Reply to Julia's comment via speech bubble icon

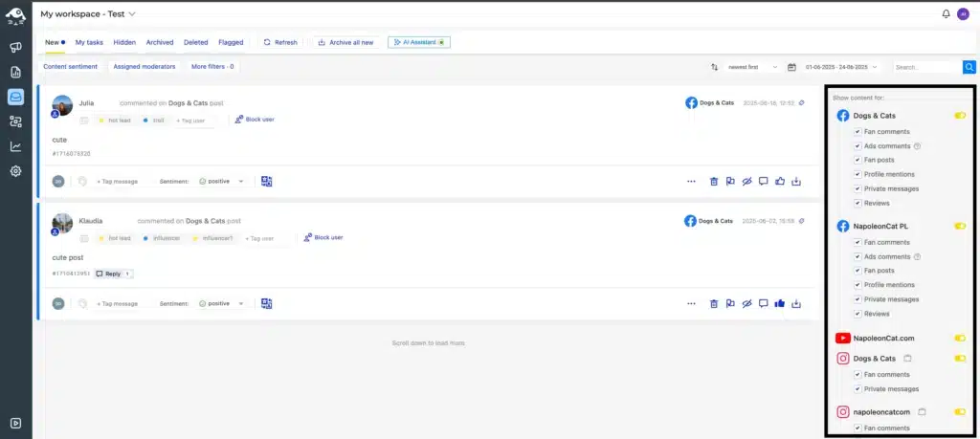[763, 182]
